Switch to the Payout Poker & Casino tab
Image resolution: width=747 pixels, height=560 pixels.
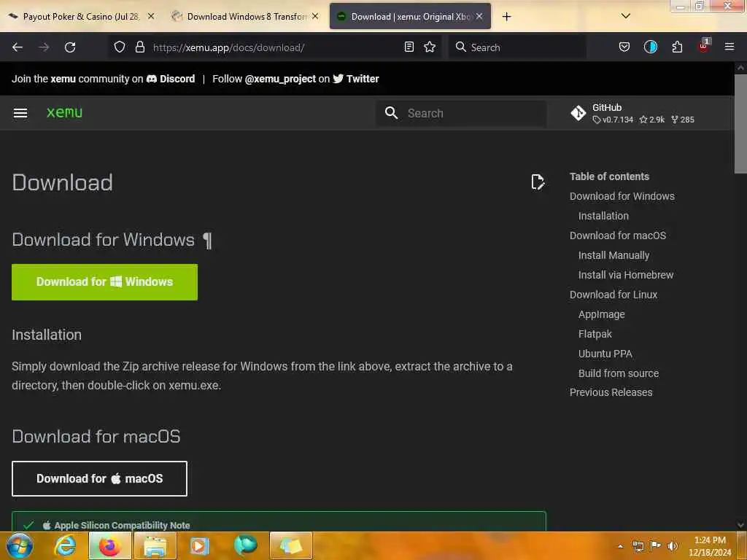pos(81,17)
